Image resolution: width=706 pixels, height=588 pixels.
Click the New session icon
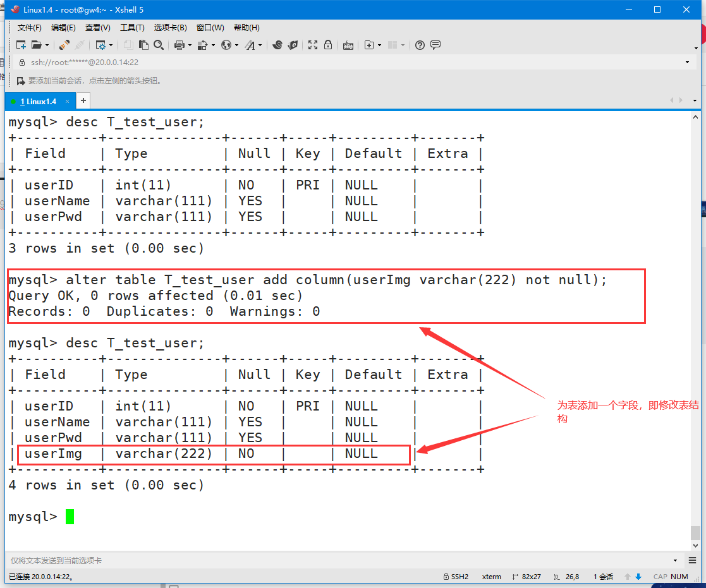pyautogui.click(x=21, y=45)
